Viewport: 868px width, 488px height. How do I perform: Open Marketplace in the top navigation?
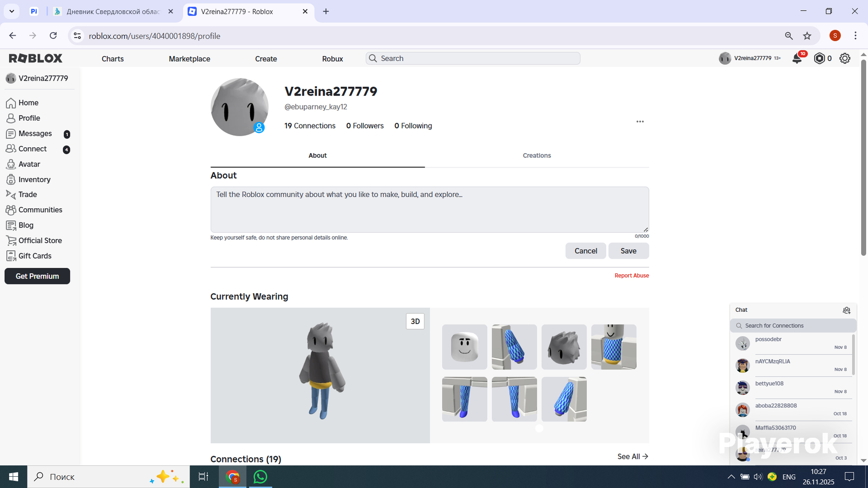189,59
